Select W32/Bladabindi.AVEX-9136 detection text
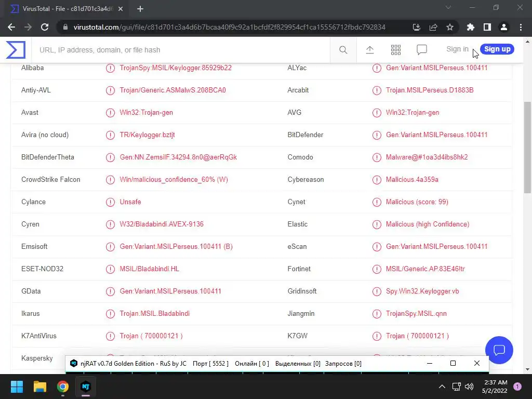 (x=162, y=224)
